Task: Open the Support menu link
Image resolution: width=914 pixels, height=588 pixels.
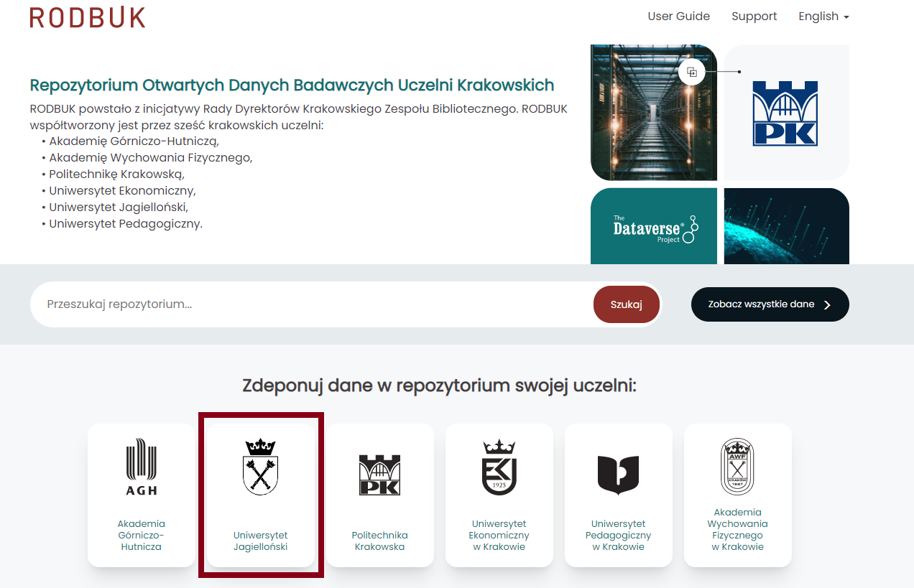Action: pyautogui.click(x=754, y=17)
